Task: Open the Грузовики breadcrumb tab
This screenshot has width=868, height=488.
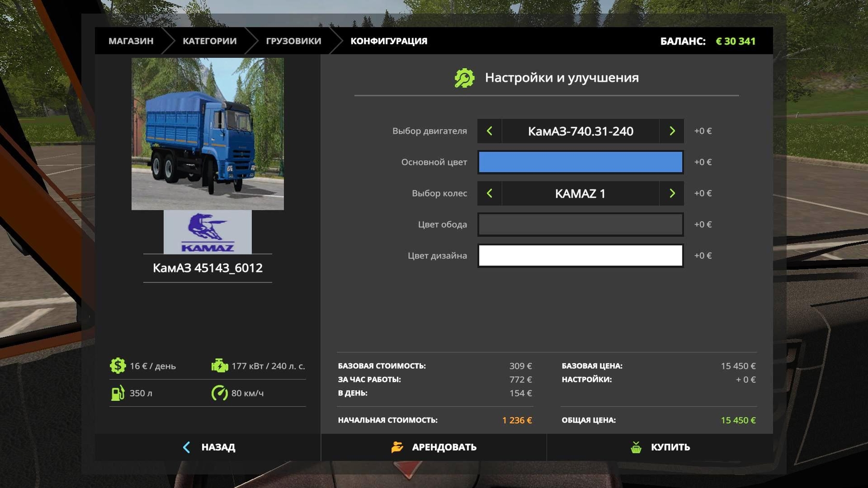Action: click(x=293, y=41)
